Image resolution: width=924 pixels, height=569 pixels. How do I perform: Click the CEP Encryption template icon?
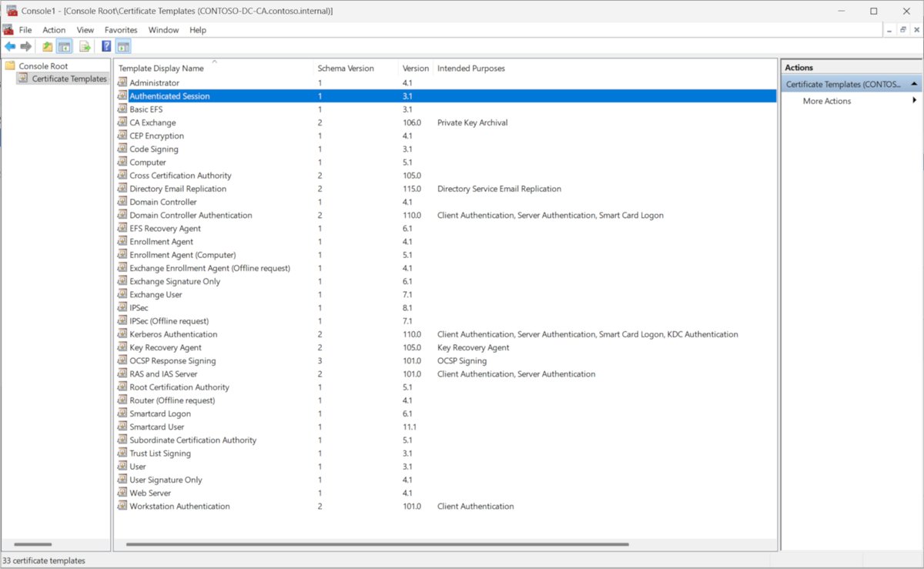[122, 136]
